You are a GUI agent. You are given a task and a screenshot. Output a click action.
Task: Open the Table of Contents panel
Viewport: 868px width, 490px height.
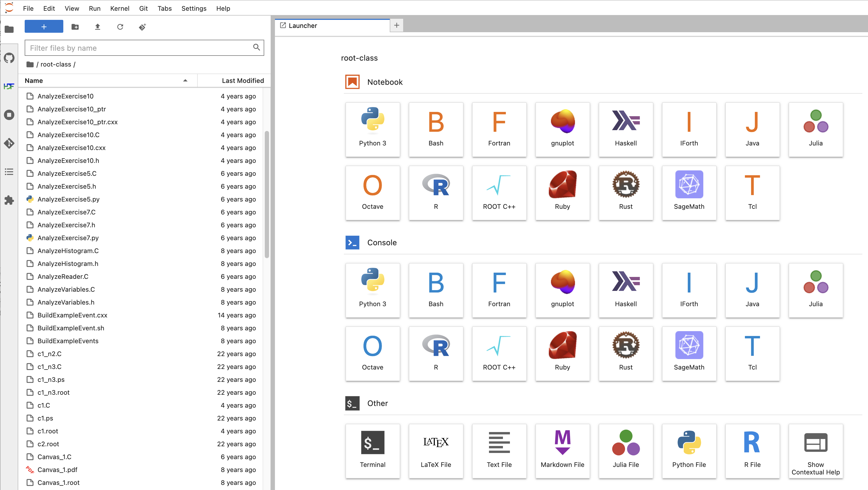pyautogui.click(x=9, y=172)
